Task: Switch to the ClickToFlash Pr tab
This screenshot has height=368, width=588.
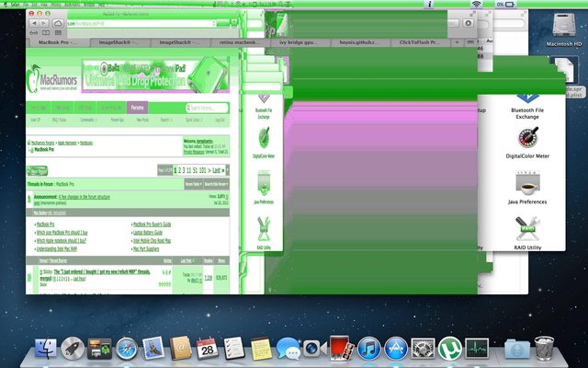Action: point(420,42)
